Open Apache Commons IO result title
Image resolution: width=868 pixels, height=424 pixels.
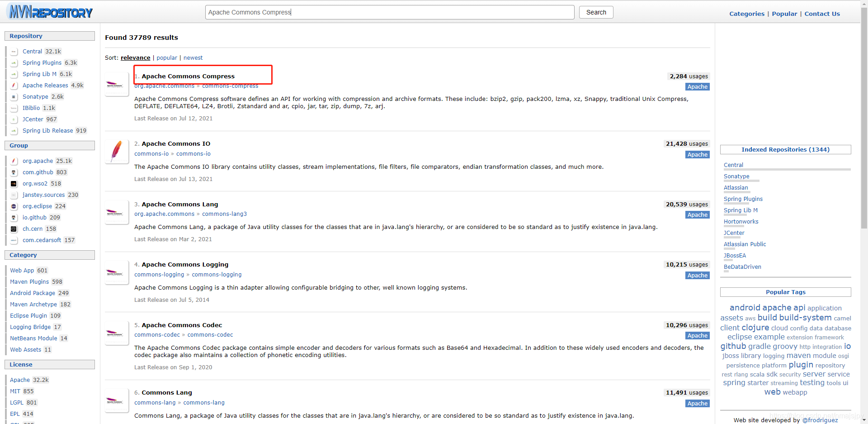[176, 143]
